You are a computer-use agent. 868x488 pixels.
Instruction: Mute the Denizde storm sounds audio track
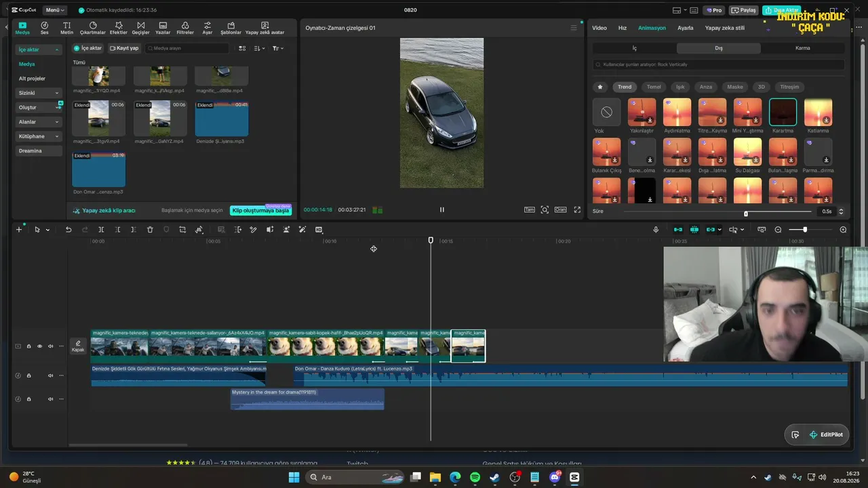pyautogui.click(x=50, y=375)
